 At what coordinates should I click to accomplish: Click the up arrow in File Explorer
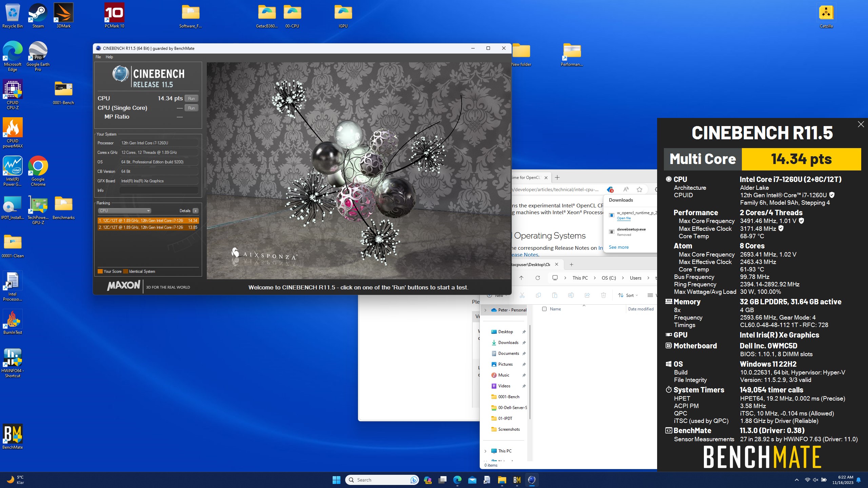click(521, 278)
